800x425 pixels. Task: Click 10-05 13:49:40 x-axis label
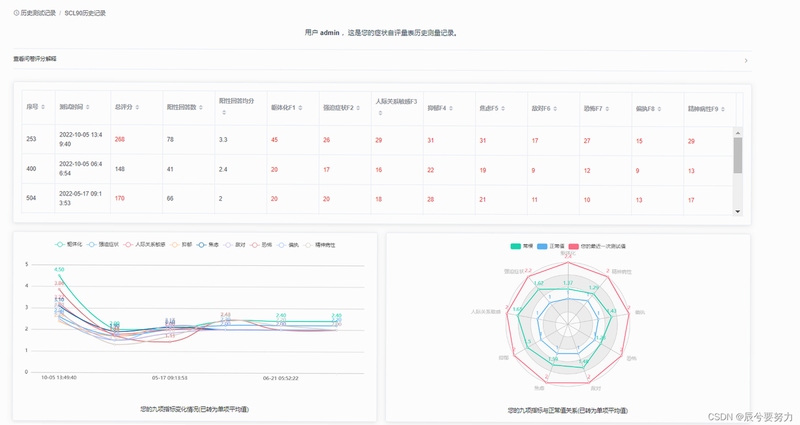(x=59, y=378)
